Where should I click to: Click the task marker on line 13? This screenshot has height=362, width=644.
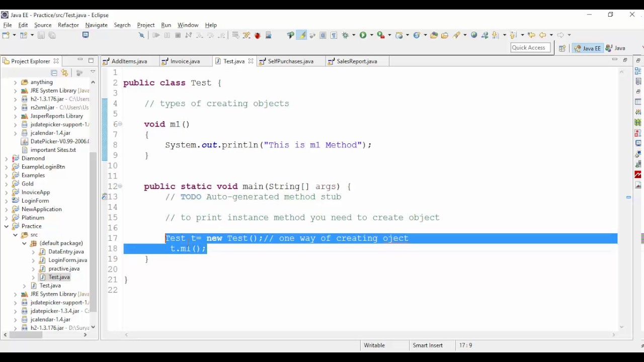tap(105, 197)
